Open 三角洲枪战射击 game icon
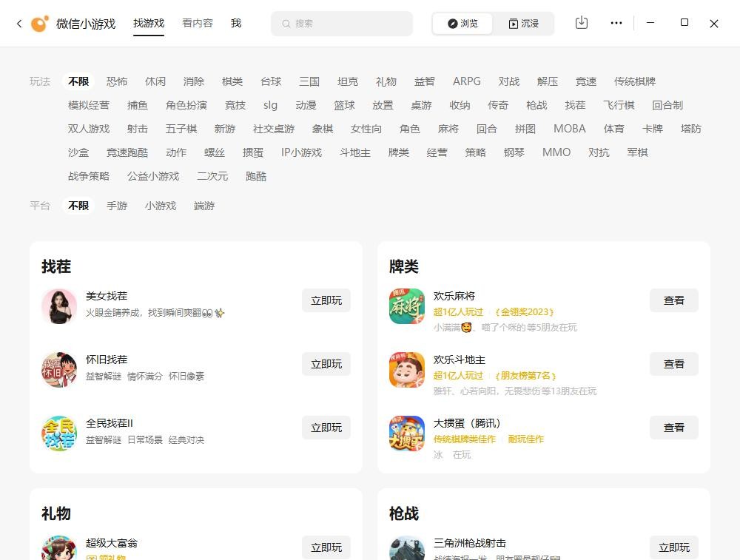This screenshot has height=560, width=740. click(x=407, y=547)
